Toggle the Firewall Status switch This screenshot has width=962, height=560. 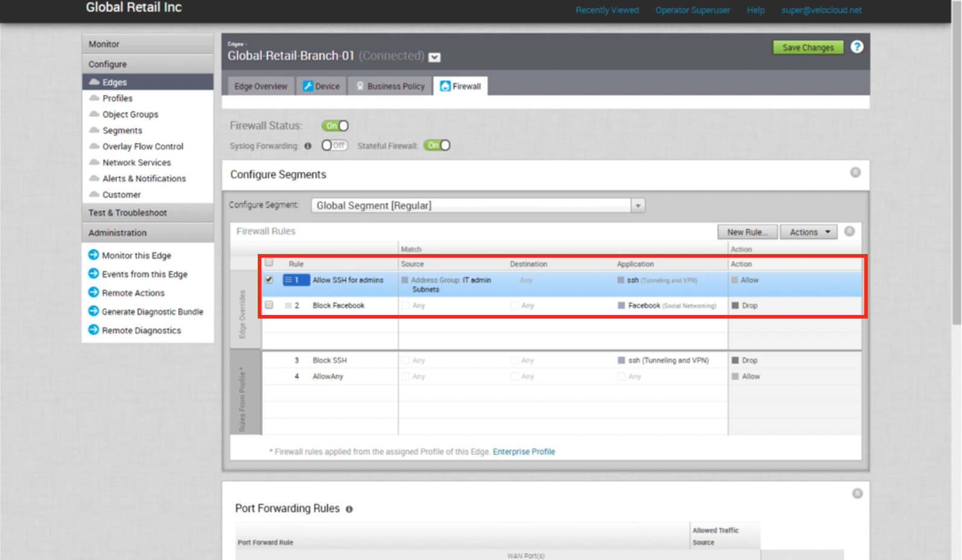point(335,126)
